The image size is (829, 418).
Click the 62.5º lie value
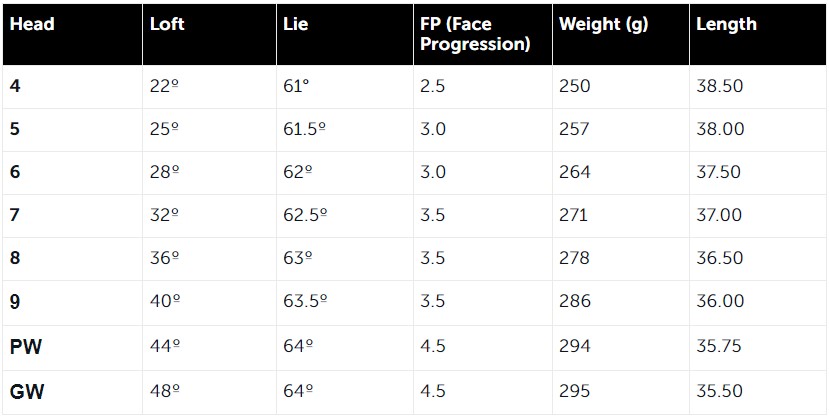click(305, 215)
